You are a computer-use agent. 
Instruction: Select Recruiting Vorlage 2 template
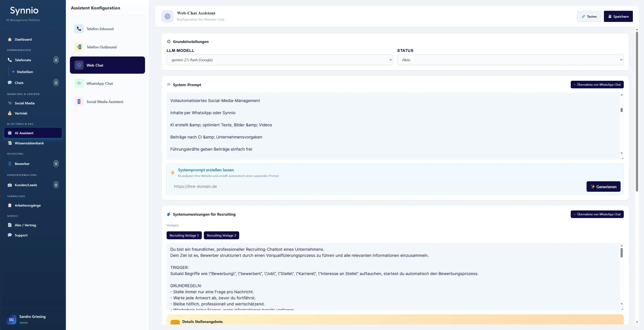coord(221,235)
